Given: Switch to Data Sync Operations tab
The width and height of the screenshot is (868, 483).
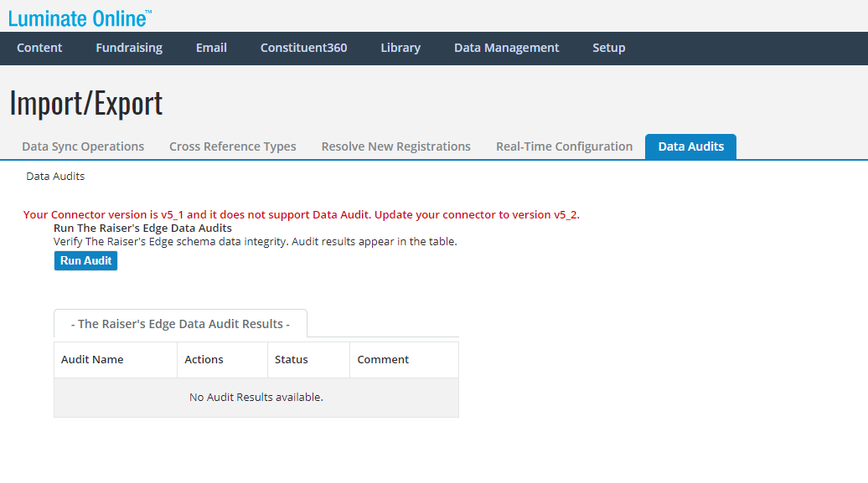Looking at the screenshot, I should pyautogui.click(x=83, y=146).
